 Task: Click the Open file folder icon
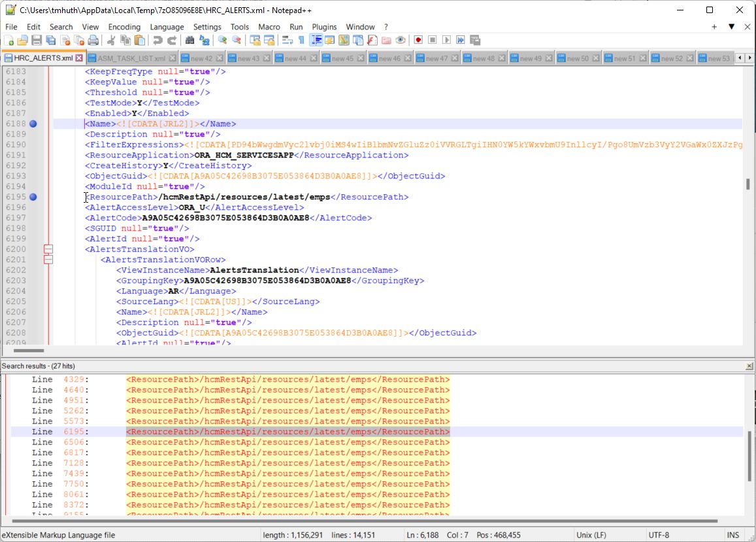tap(23, 41)
